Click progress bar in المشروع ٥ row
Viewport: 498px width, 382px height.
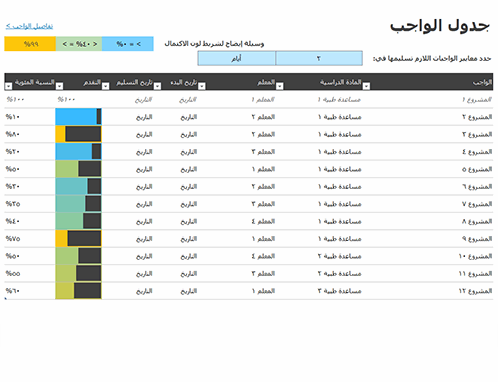coord(78,169)
